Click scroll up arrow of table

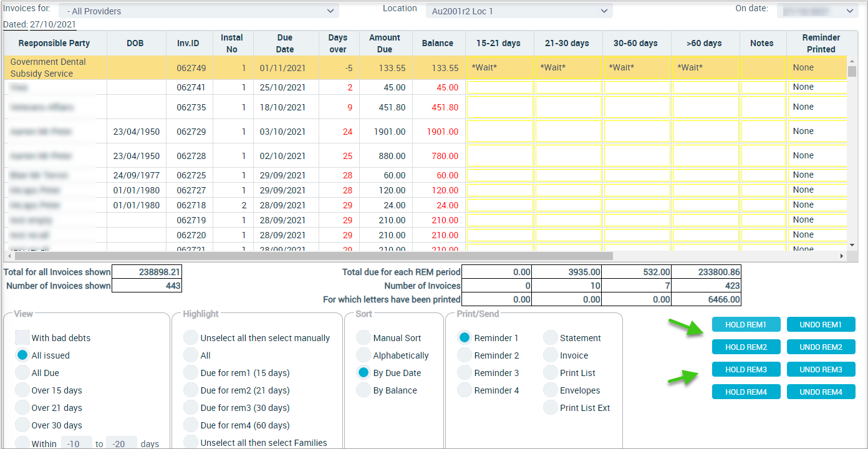click(x=852, y=60)
